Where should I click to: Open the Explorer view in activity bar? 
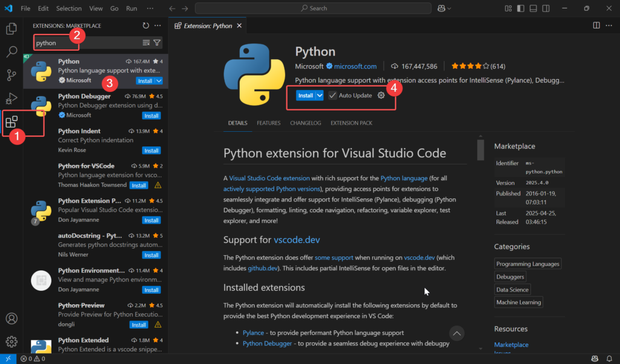12,28
